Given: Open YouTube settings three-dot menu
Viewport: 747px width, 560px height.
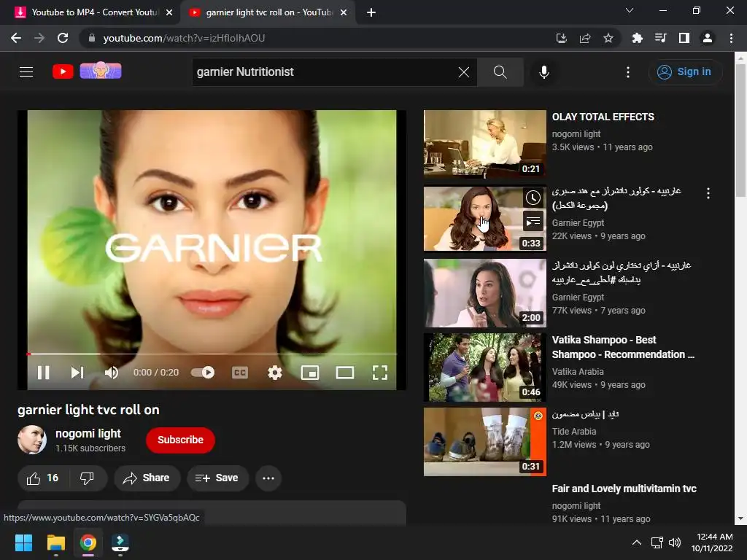Looking at the screenshot, I should pyautogui.click(x=628, y=72).
